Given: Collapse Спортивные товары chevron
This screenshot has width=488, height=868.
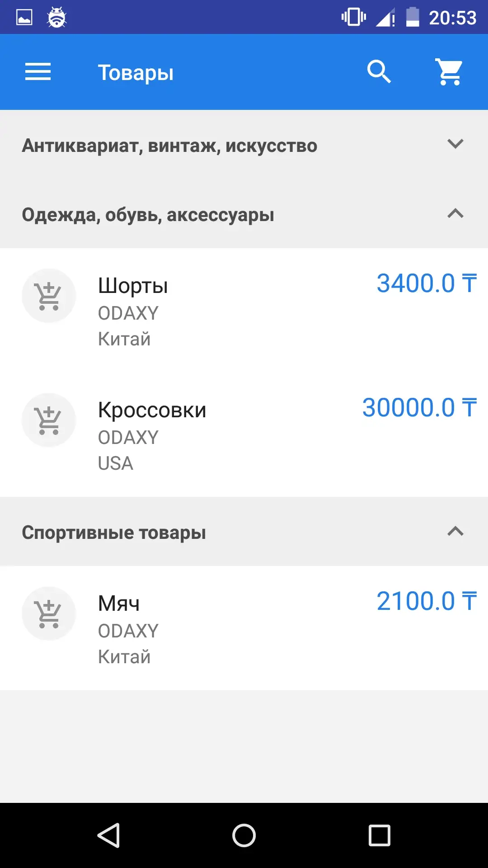Looking at the screenshot, I should [x=455, y=531].
